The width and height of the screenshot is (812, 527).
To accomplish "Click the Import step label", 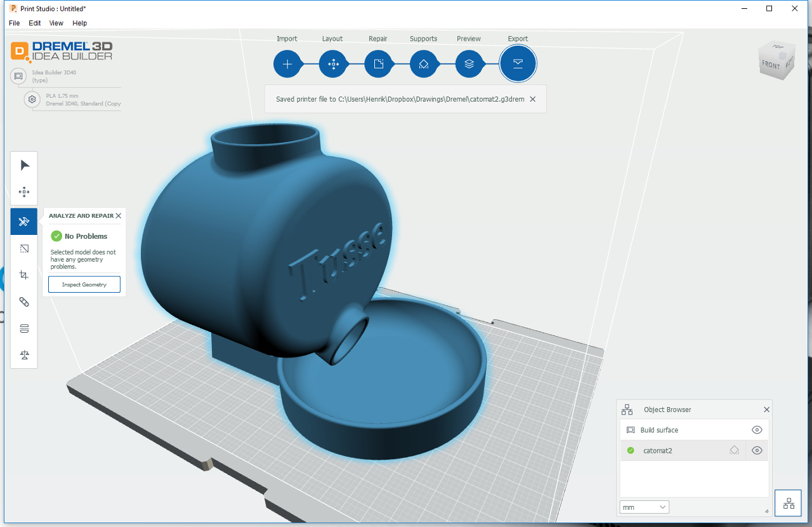I will (287, 39).
